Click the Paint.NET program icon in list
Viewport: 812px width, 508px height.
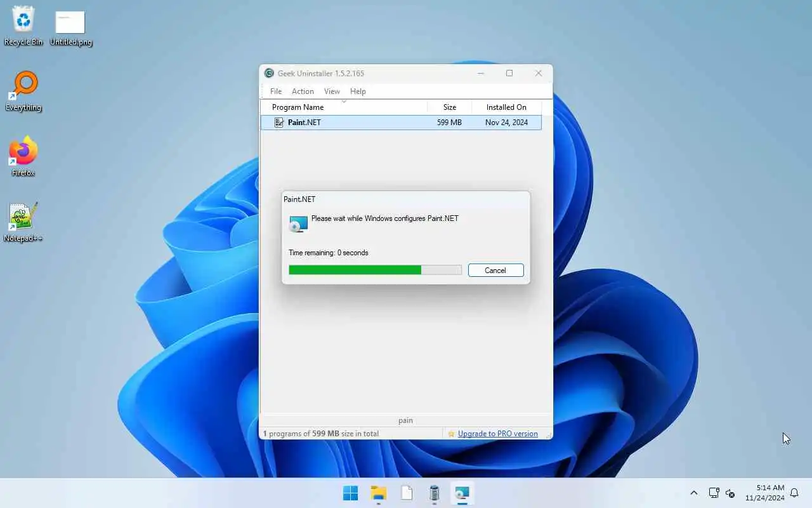click(279, 123)
